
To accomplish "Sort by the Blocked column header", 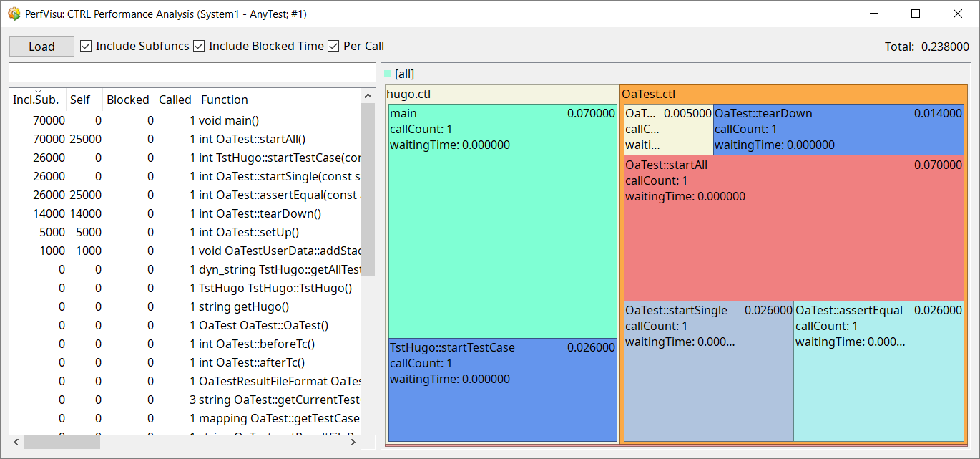I will 127,100.
